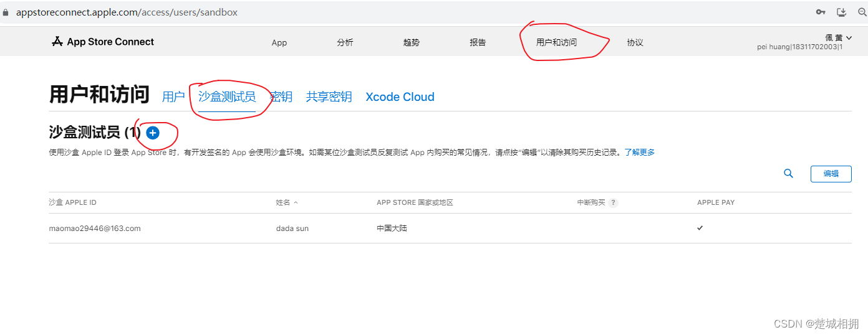This screenshot has height=335, width=868.
Task: Click the email maomao29446@163.com
Action: [95, 229]
